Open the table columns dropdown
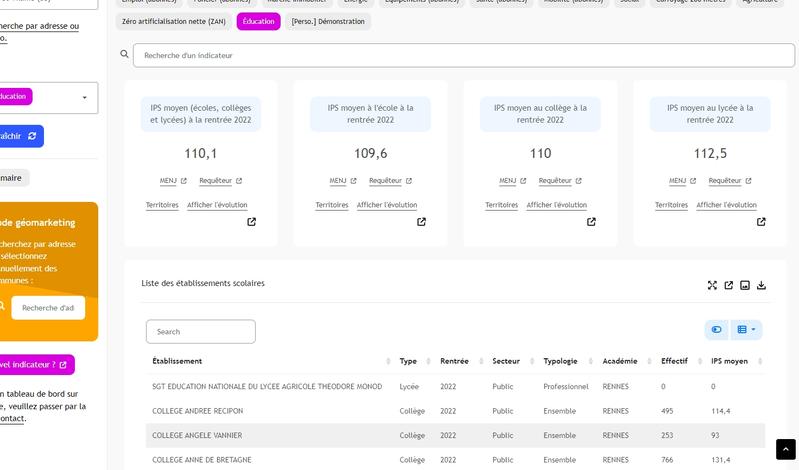The height and width of the screenshot is (470, 799). 747,329
